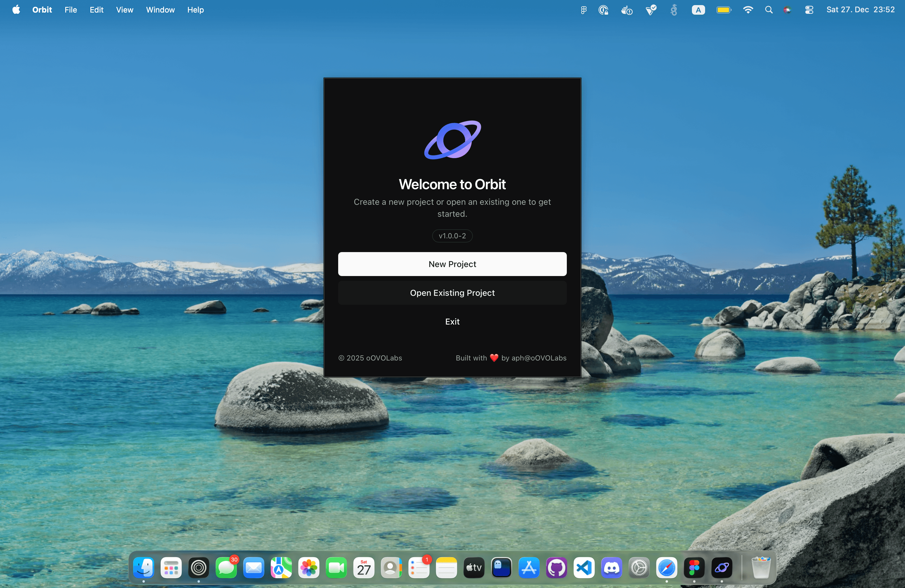The image size is (905, 588).
Task: Click the Orbit planet logo
Action: 452,140
